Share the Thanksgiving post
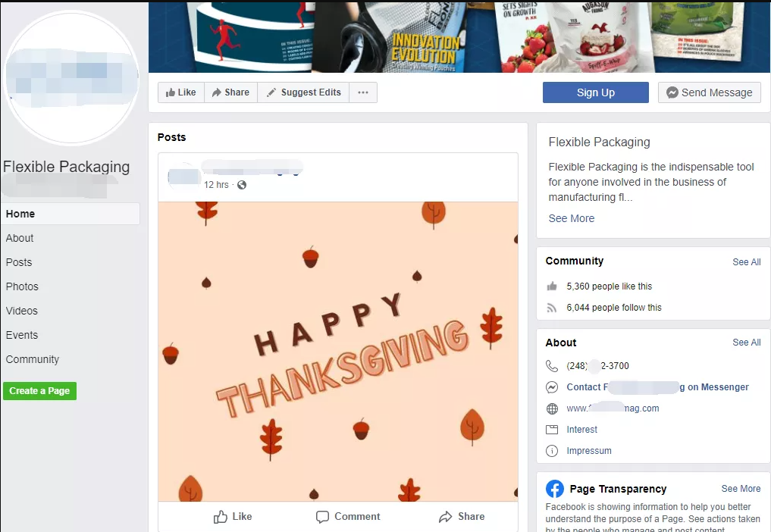This screenshot has height=532, width=771. point(462,516)
